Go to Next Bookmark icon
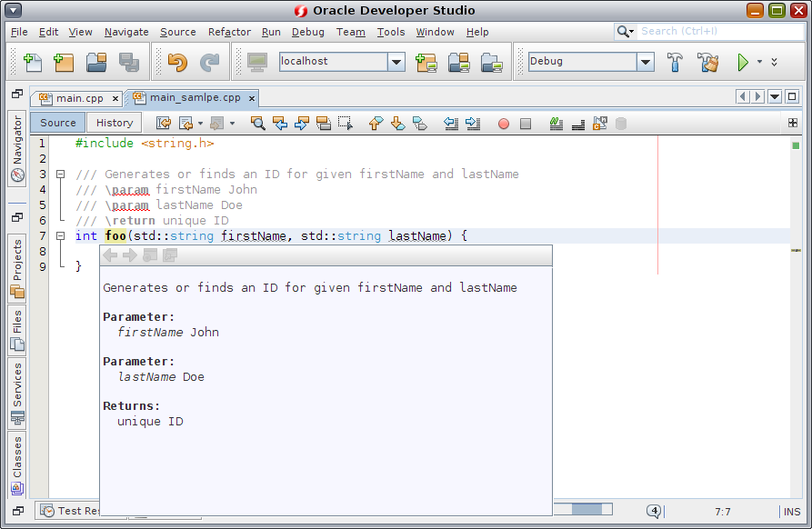 coord(397,124)
